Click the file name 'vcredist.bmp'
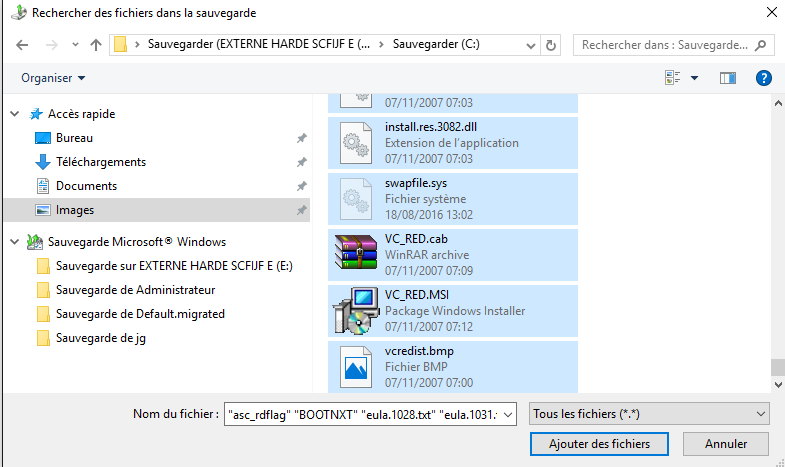 click(x=419, y=351)
